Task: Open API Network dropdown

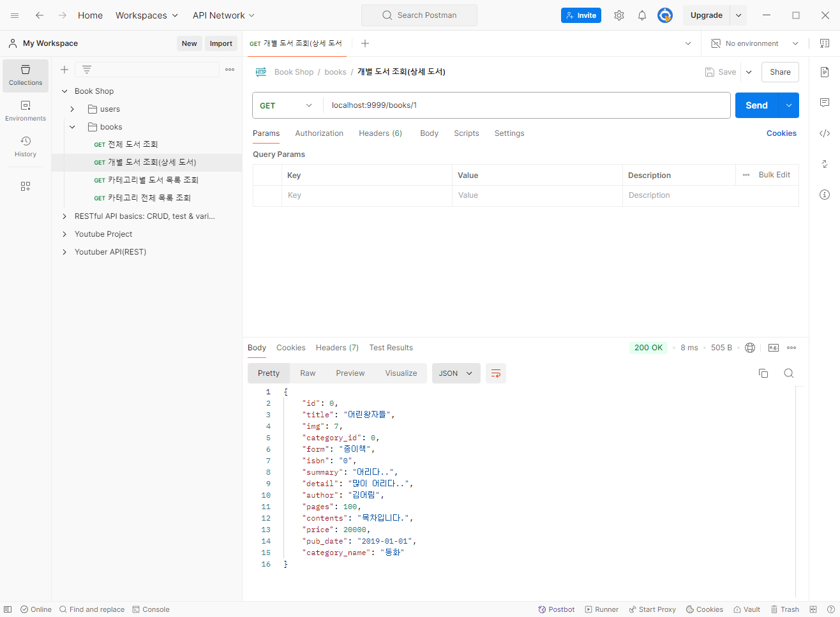Action: 223,15
